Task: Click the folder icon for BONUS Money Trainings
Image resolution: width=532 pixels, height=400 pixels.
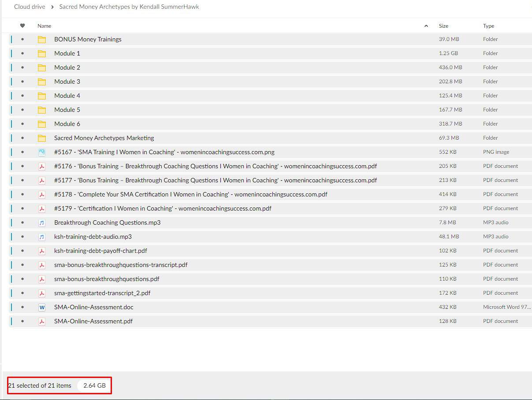Action: click(x=42, y=39)
